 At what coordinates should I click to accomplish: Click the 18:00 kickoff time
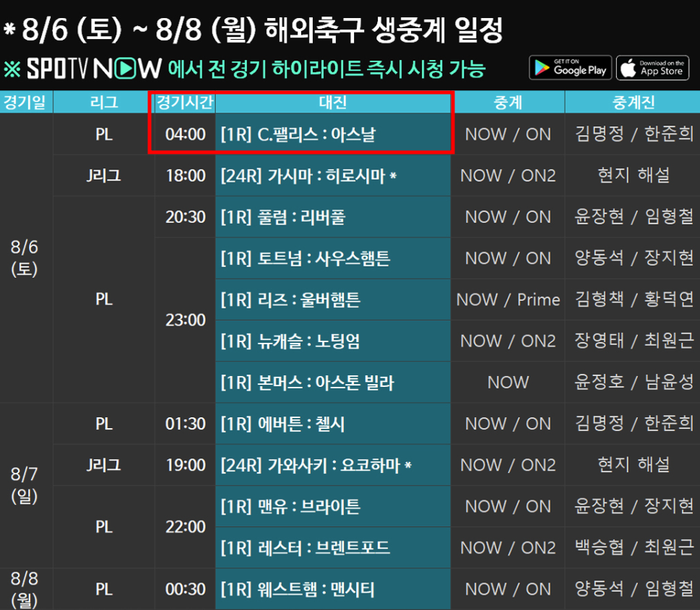185,176
